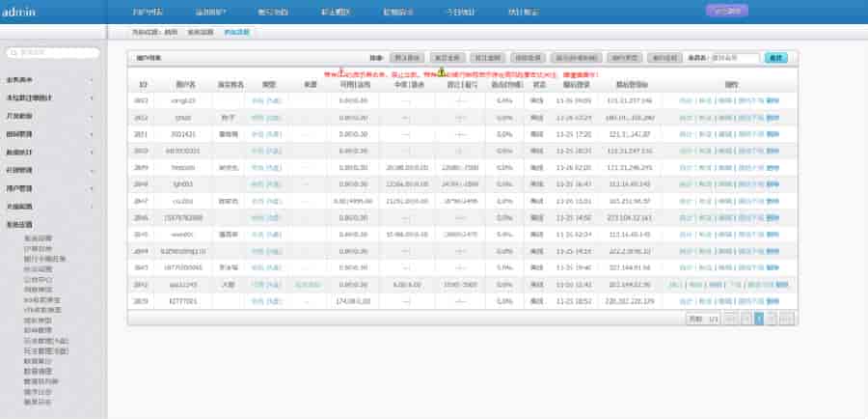Click the first filter button in the table toolbar
The height and width of the screenshot is (419, 868).
tap(405, 58)
